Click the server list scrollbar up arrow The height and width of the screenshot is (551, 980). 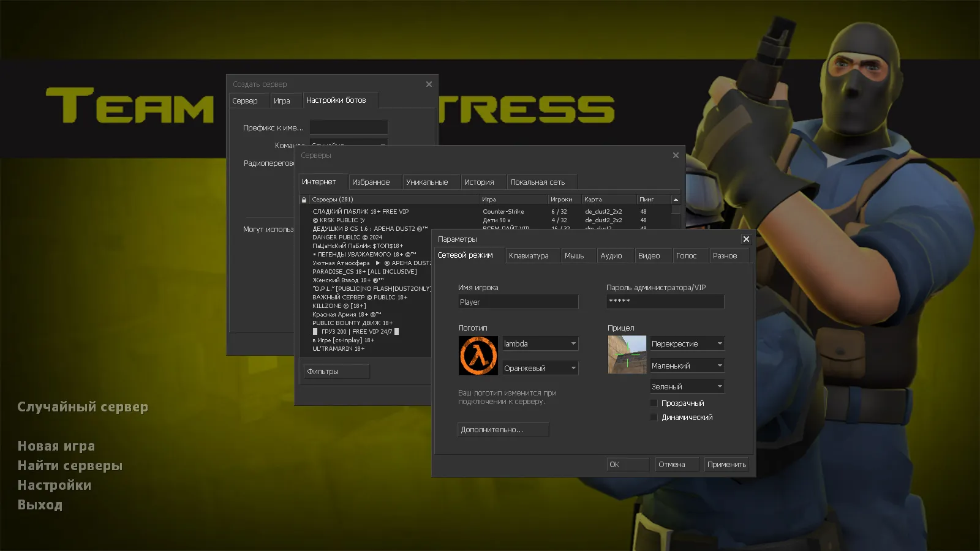[x=675, y=198]
